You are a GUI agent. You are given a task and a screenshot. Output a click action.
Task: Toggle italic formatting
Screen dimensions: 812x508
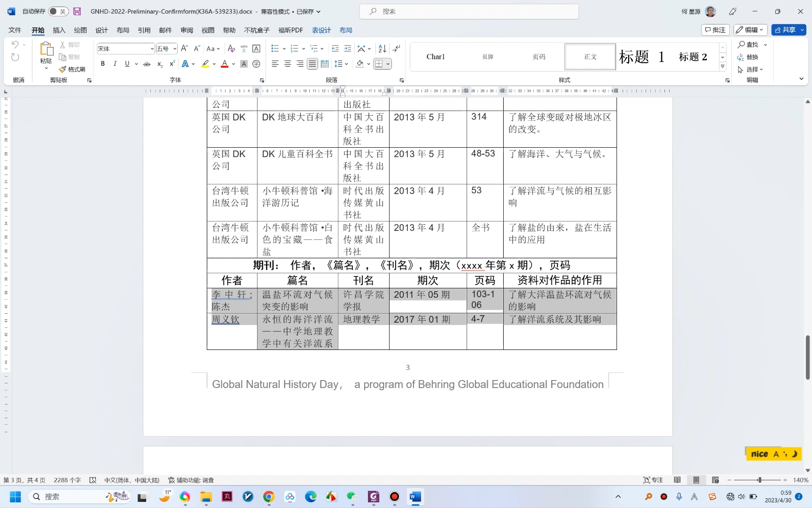point(115,63)
